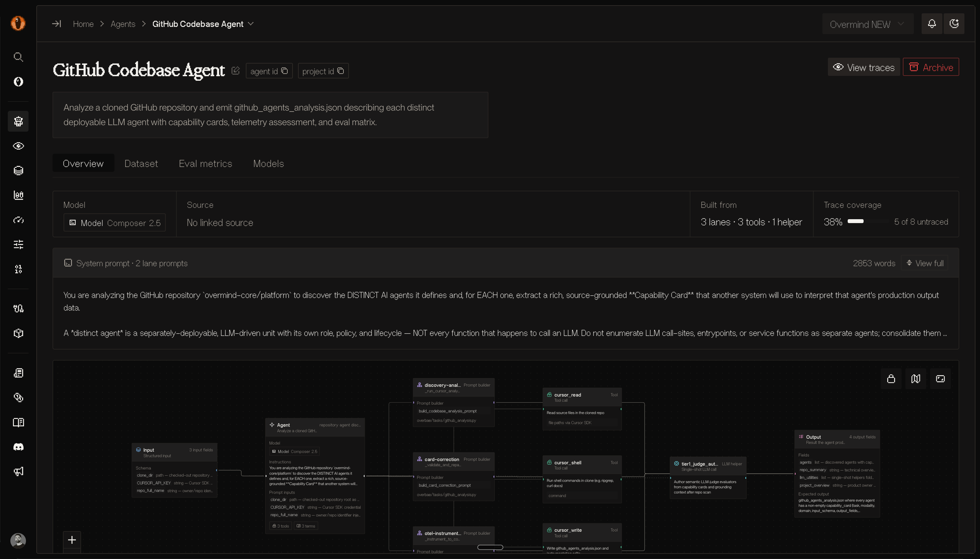
Task: Click the orange eye logo in the sidebar
Action: click(18, 23)
